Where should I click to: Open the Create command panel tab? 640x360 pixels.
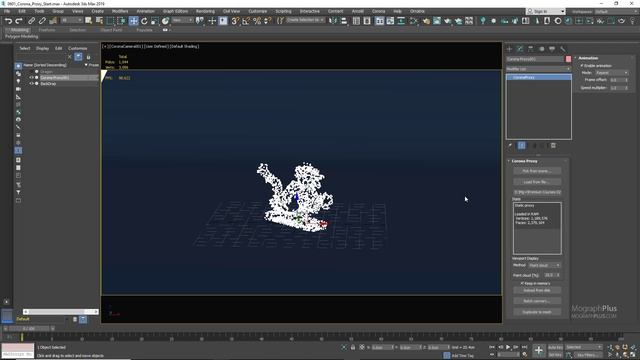[x=509, y=49]
